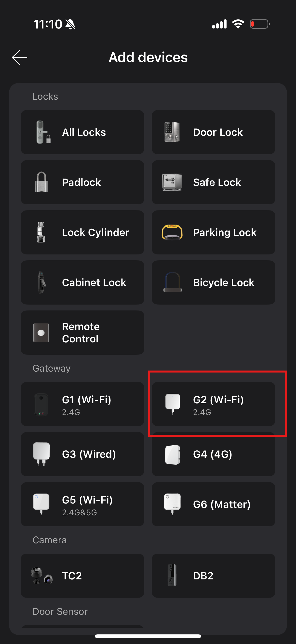Choose G6 (Matter) gateway
296x644 pixels.
(213, 504)
